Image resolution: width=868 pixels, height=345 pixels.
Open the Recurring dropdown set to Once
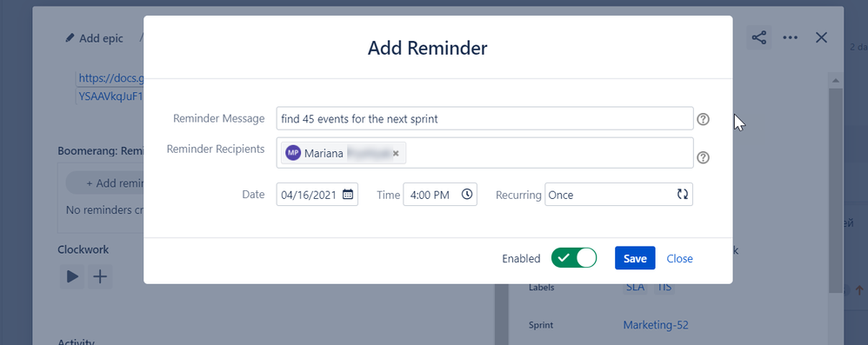(619, 195)
